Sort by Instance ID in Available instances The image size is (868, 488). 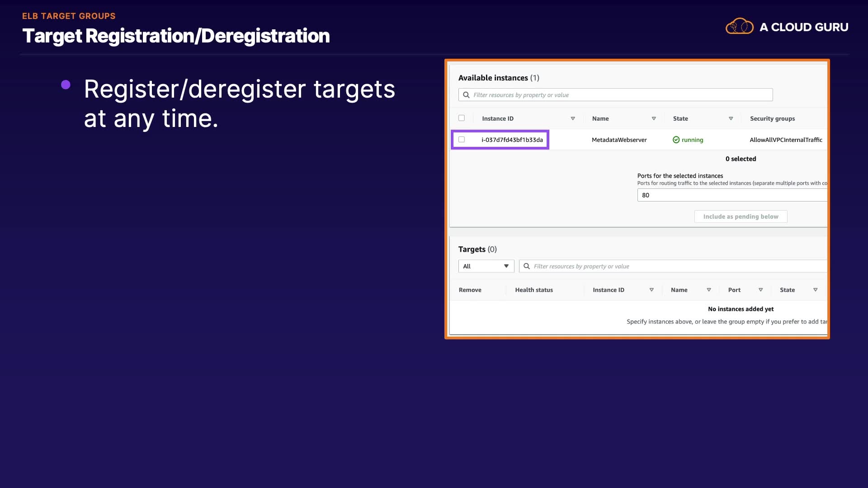tap(572, 118)
